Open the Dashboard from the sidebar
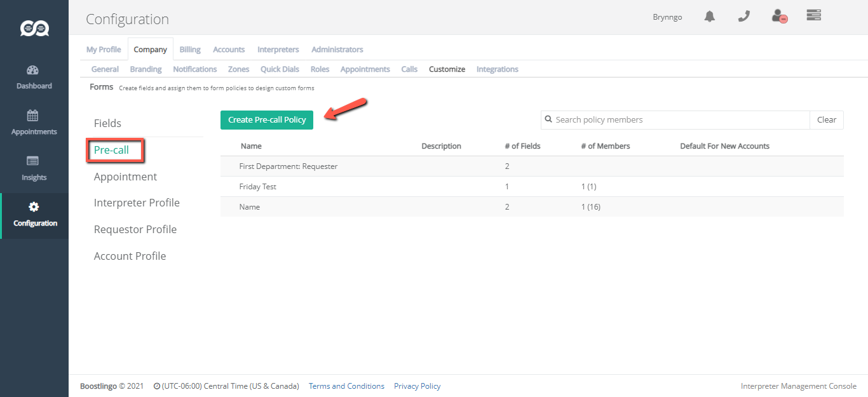868x397 pixels. point(34,77)
